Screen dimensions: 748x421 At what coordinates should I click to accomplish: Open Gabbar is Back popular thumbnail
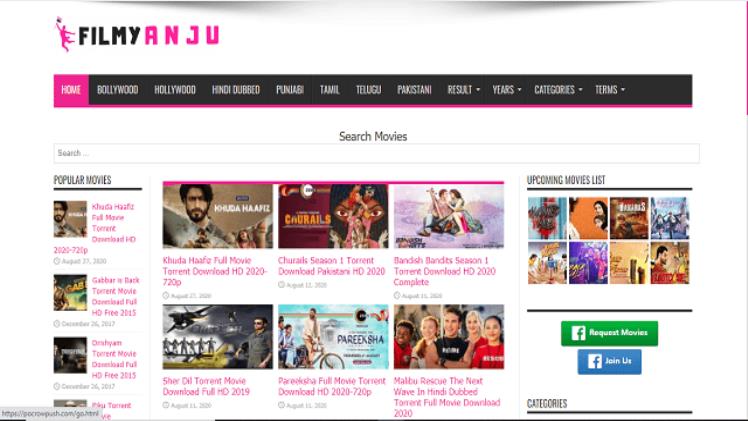[70, 292]
